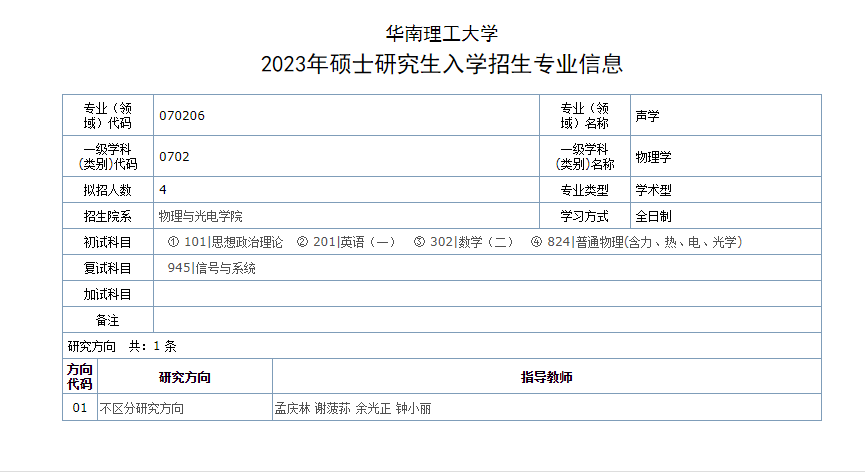Screen dimensions: 865x472
Task: Click the 复试科目 label
Action: (x=108, y=269)
